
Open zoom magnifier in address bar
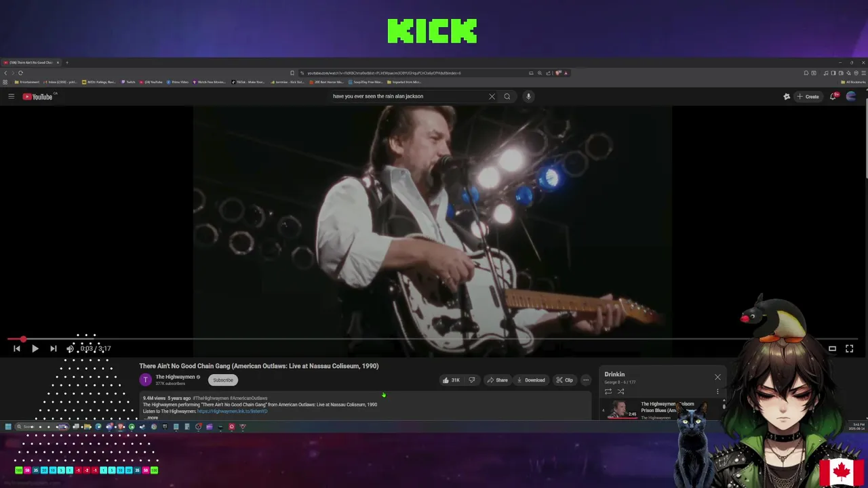pos(540,73)
